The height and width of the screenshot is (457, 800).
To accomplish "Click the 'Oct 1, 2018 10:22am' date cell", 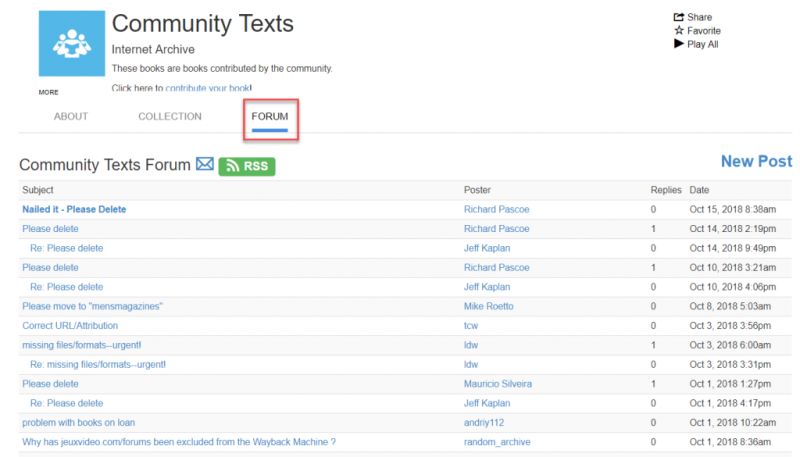I will coord(733,422).
